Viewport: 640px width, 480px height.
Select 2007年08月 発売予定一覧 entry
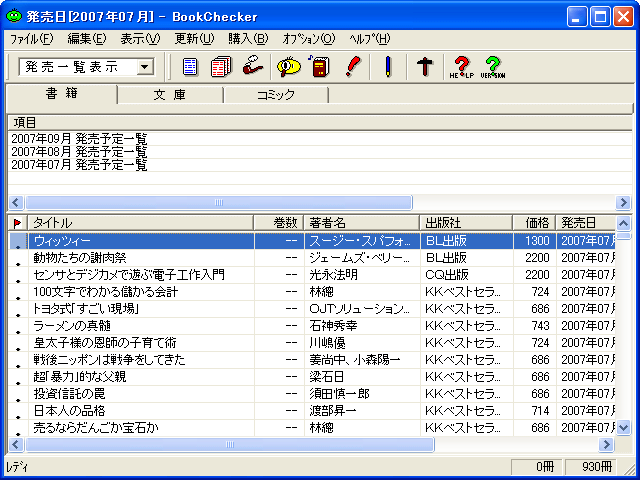tap(79, 152)
